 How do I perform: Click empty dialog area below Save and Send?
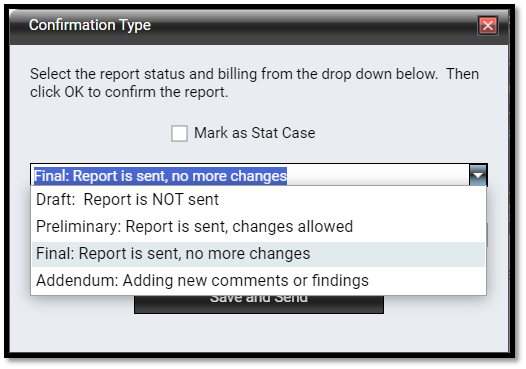[x=259, y=333]
